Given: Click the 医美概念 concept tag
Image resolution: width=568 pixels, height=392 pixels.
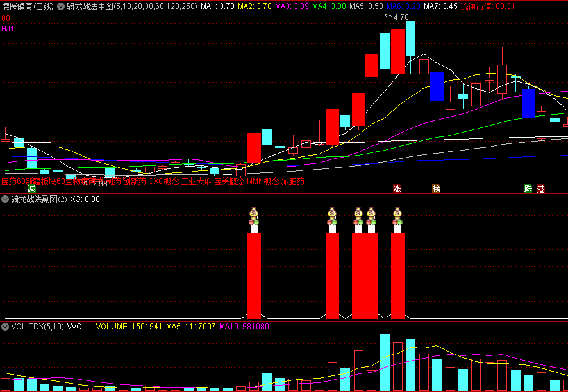Looking at the screenshot, I should click(x=230, y=182).
